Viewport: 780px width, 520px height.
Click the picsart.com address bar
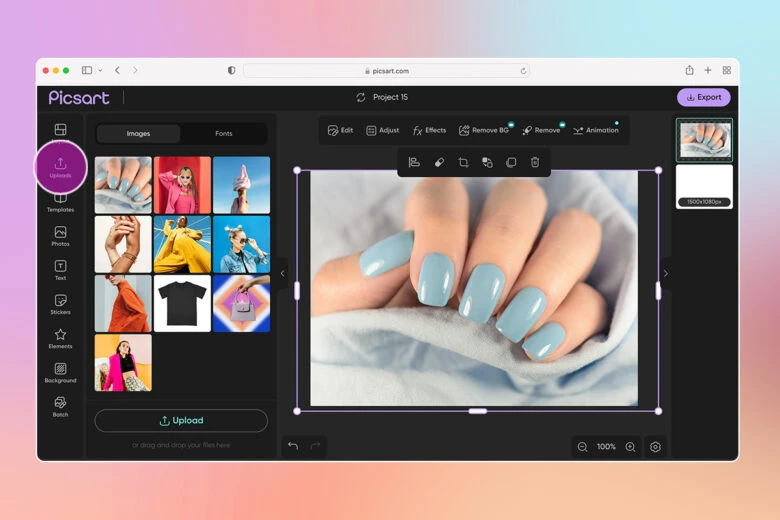(x=387, y=71)
